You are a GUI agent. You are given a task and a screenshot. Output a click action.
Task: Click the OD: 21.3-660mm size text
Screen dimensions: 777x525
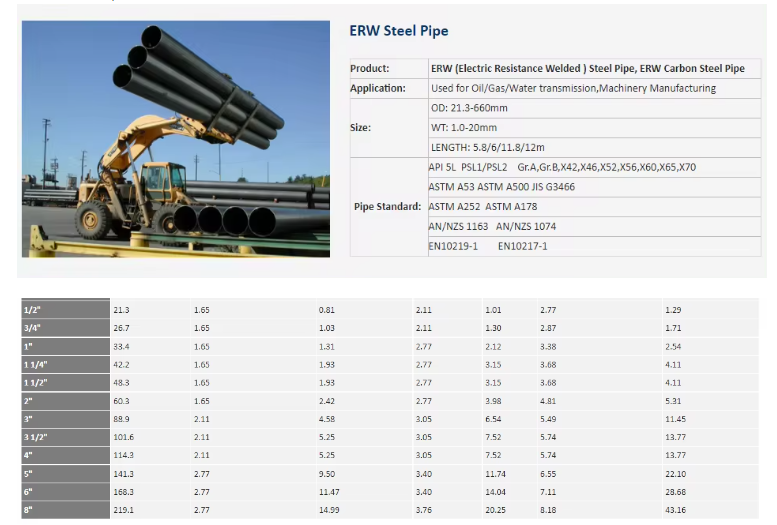[469, 108]
